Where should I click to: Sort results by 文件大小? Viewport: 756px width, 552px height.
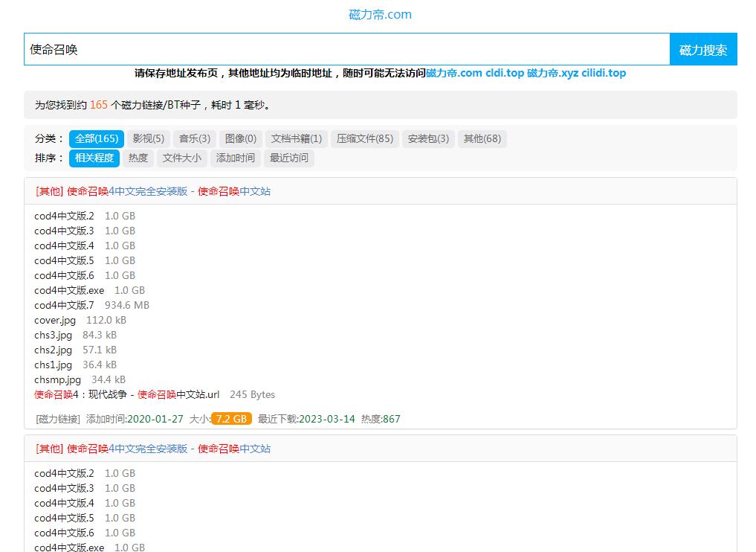[x=181, y=158]
